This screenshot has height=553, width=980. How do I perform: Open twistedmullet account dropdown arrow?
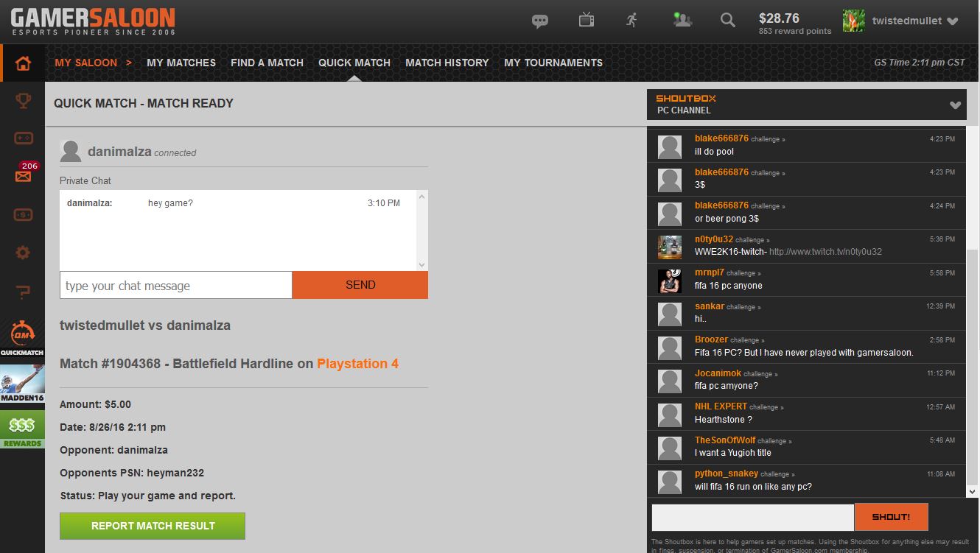click(x=953, y=22)
